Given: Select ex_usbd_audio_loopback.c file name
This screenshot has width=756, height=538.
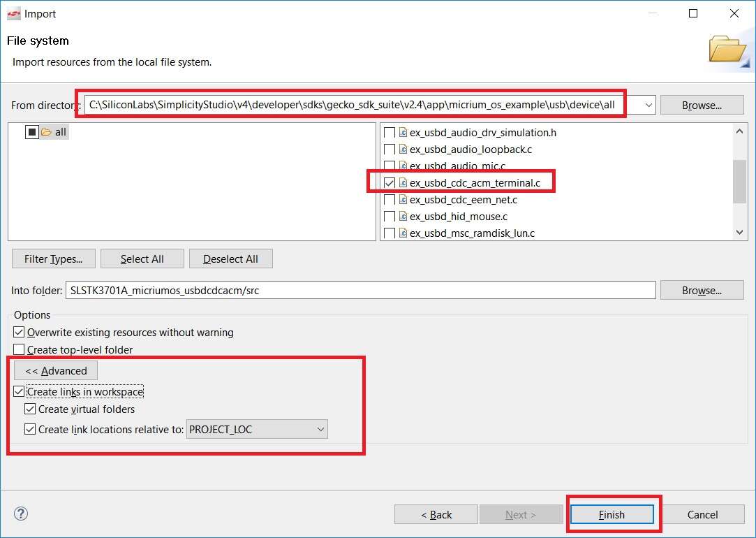Looking at the screenshot, I should (x=470, y=149).
